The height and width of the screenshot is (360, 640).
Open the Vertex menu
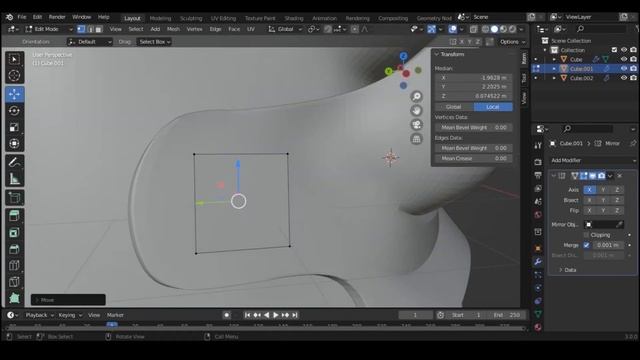[x=194, y=29]
